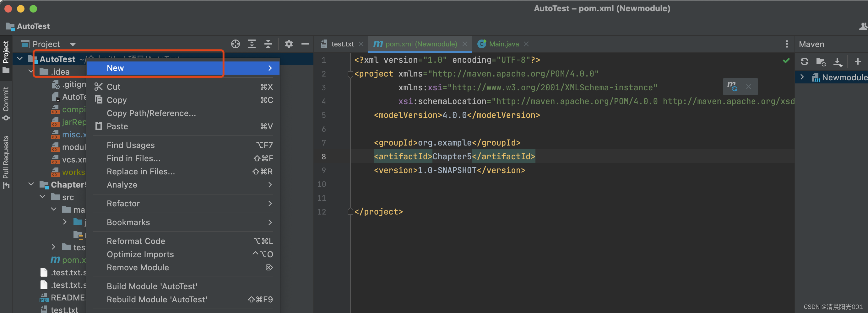Open the Analyze submenu
The image size is (868, 313).
(183, 184)
